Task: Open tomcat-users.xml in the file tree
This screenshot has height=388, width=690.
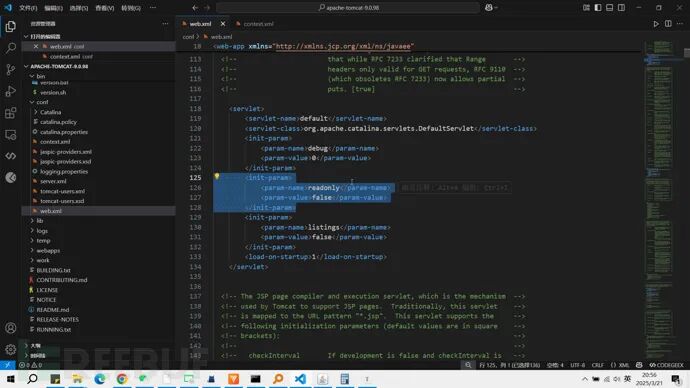Action: tap(62, 191)
